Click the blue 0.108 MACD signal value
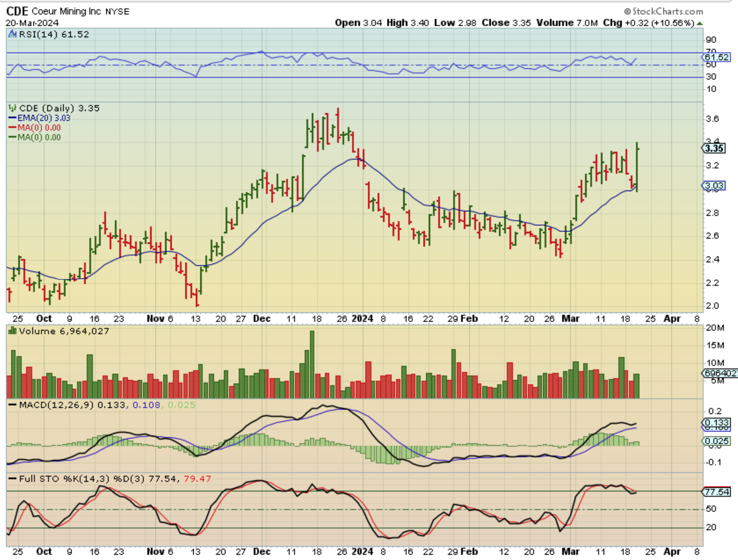The image size is (738, 560). pos(146,405)
